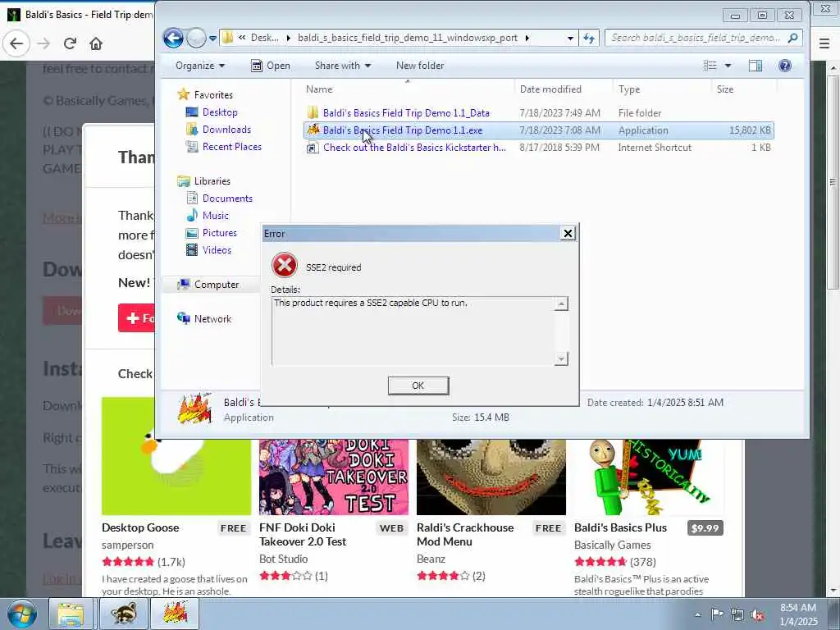Expand the address bar history dropdown
Screen dimensions: 840x630
click(x=571, y=38)
